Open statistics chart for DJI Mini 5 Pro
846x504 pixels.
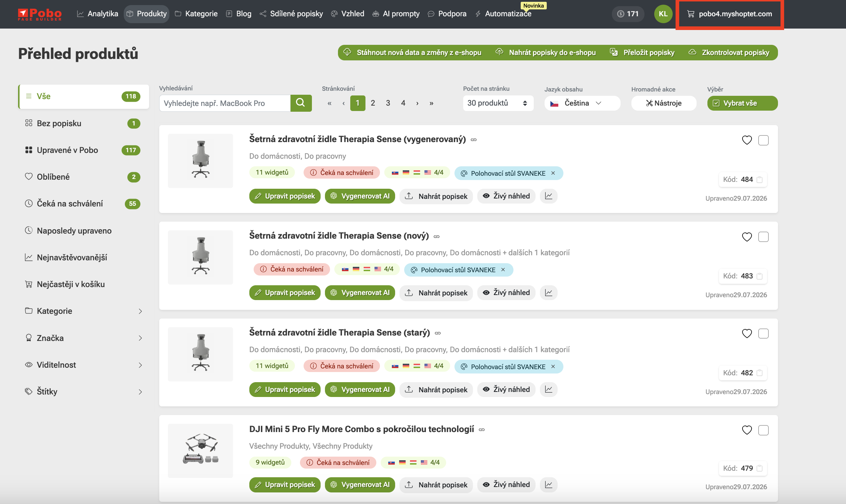(x=549, y=484)
